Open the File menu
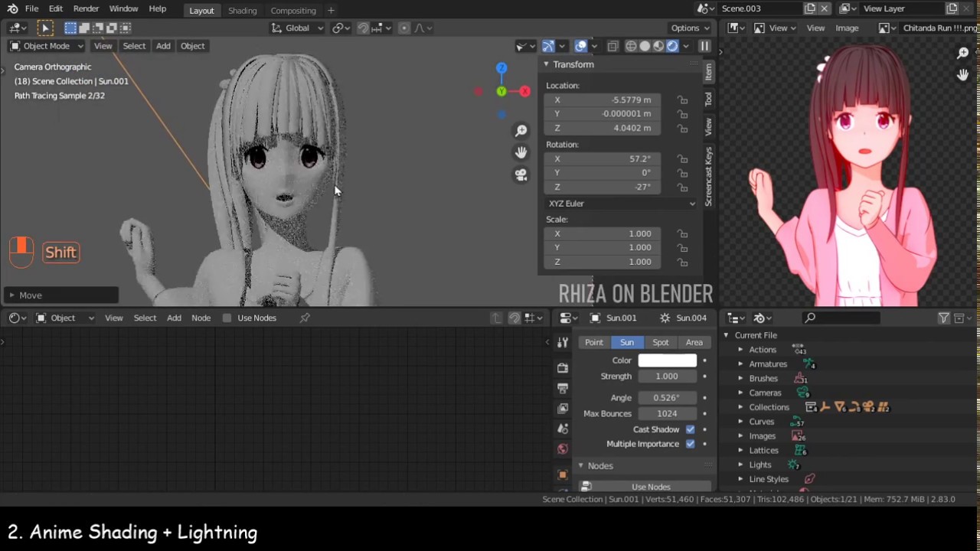 click(31, 8)
